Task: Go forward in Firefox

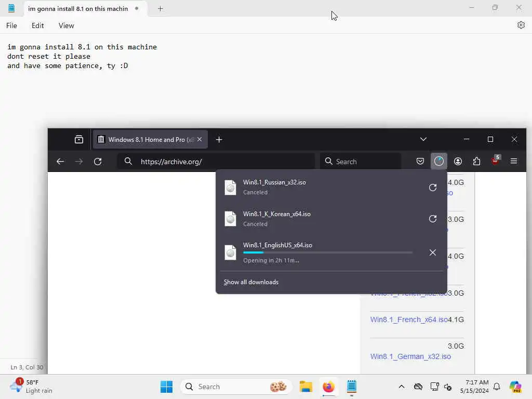Action: point(79,162)
